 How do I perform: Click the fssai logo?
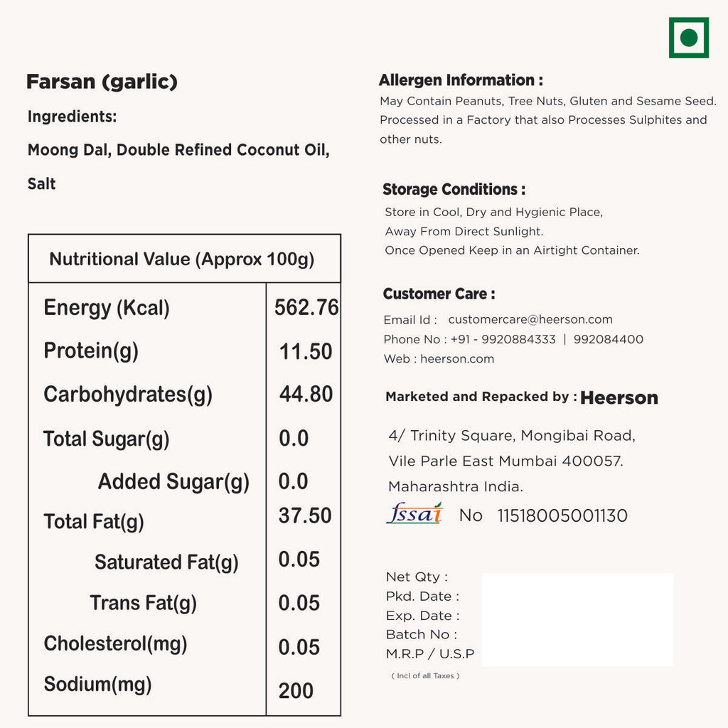point(414,513)
